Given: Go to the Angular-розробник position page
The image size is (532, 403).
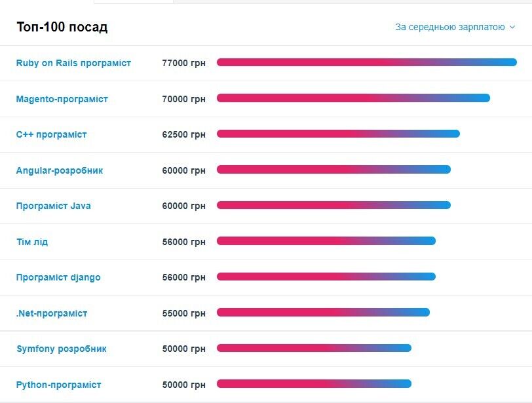Looking at the screenshot, I should (x=59, y=170).
